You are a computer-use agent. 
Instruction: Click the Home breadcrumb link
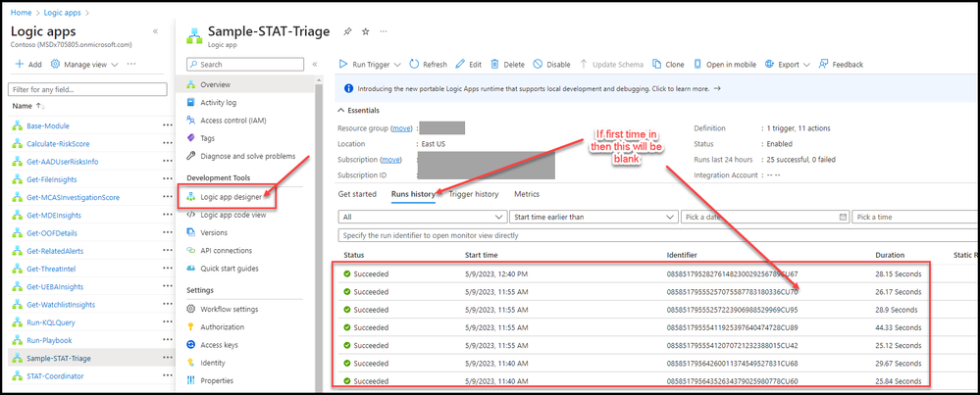click(21, 13)
